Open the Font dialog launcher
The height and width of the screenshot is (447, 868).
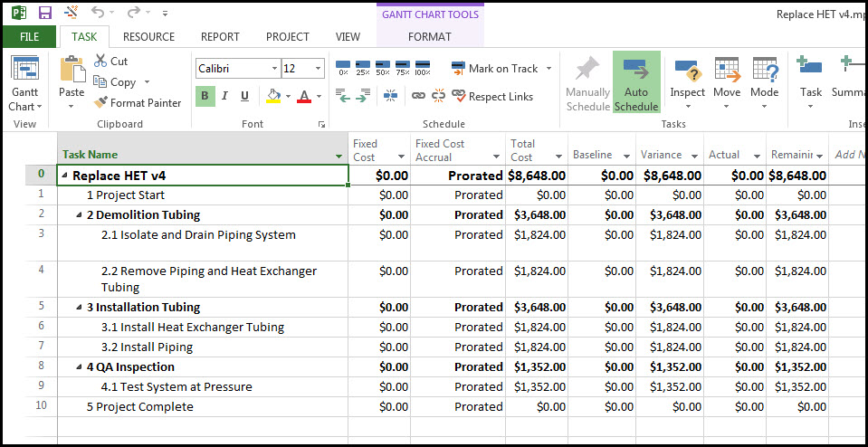click(x=321, y=125)
